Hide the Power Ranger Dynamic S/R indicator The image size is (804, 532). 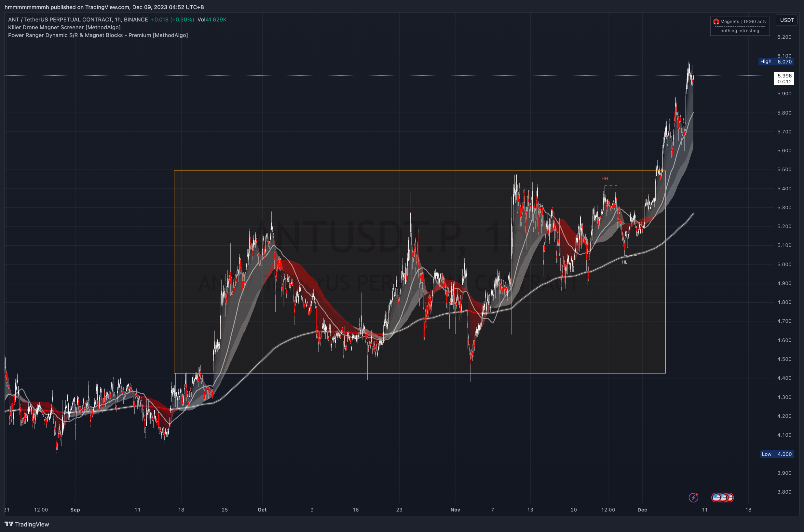coord(98,35)
